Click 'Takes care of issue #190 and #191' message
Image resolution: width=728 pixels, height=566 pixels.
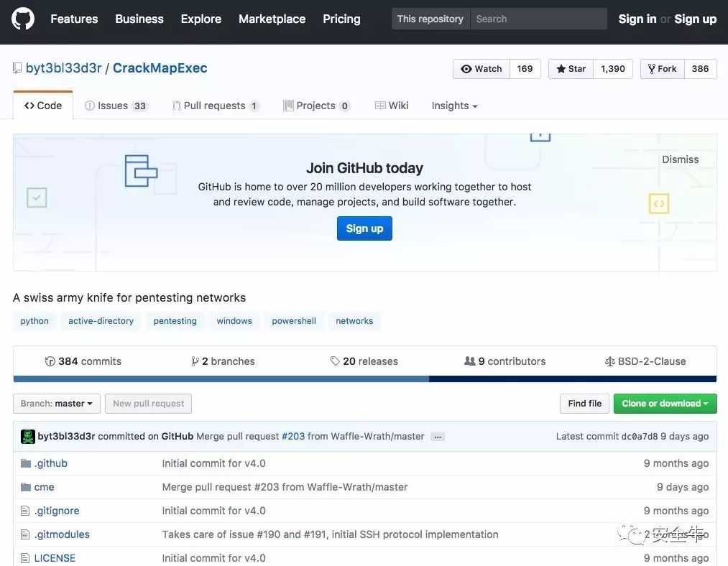(x=330, y=534)
